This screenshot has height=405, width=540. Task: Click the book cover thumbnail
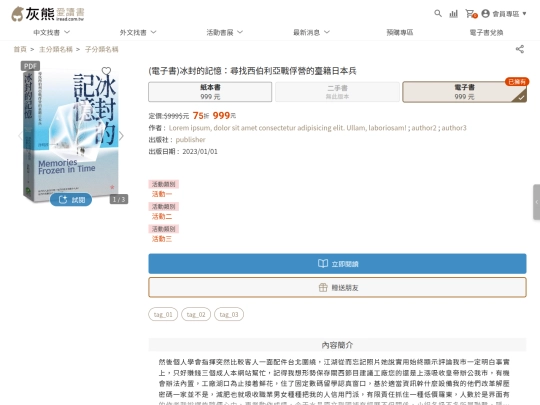pyautogui.click(x=71, y=134)
